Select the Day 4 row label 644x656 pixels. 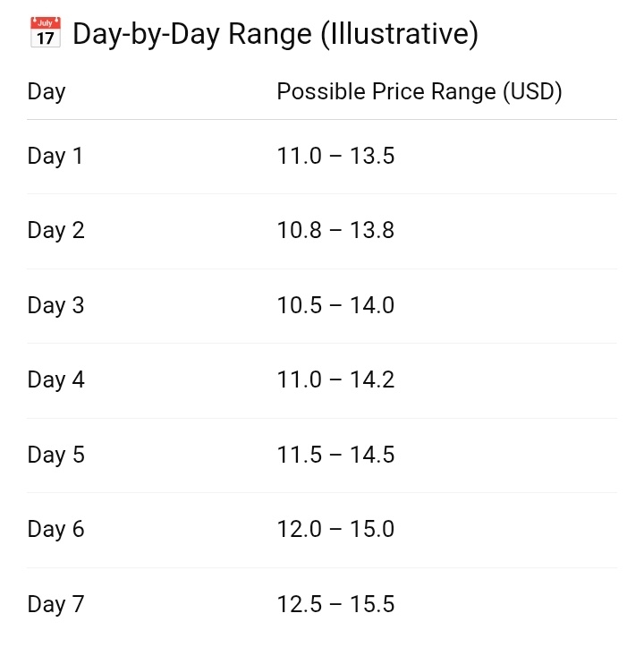pyautogui.click(x=55, y=380)
